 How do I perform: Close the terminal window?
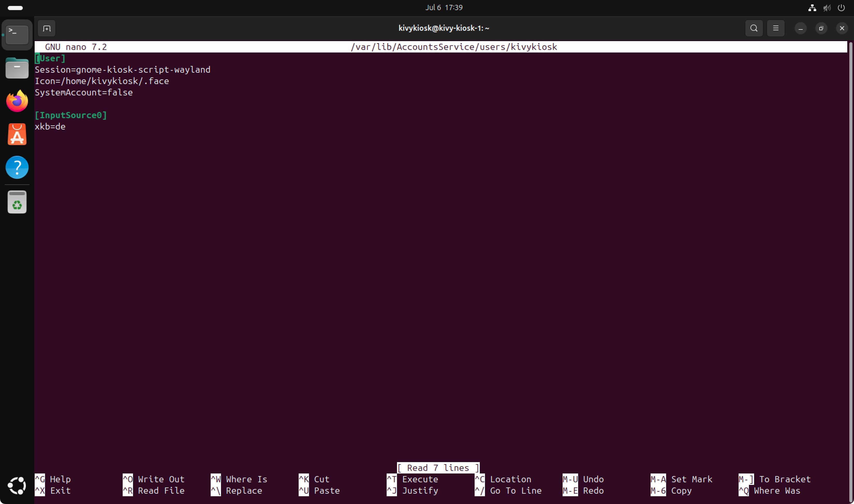click(x=842, y=28)
